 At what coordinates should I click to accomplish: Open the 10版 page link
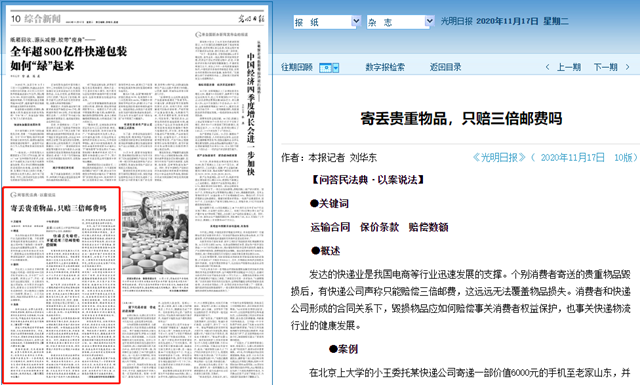(x=623, y=158)
